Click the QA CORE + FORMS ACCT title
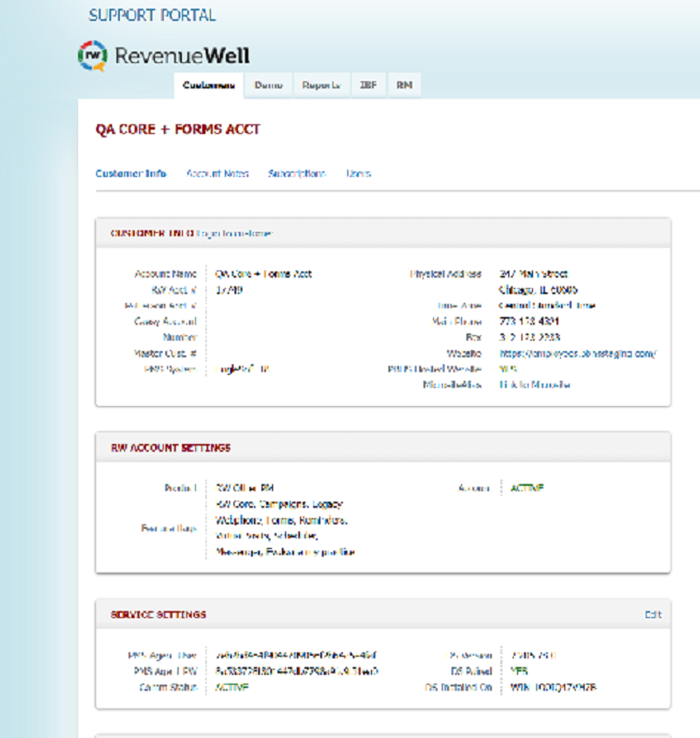 (x=178, y=130)
